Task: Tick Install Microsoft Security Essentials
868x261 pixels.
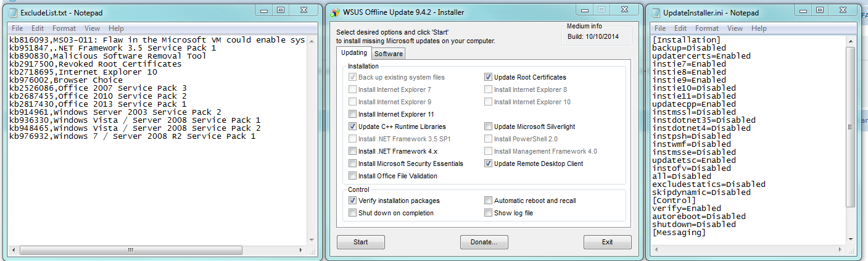Action: pyautogui.click(x=353, y=164)
